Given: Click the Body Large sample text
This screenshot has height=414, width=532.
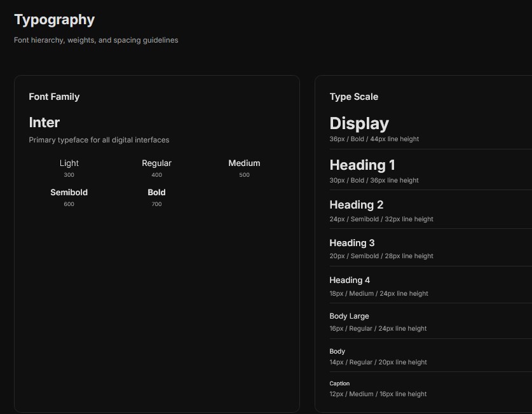Looking at the screenshot, I should [x=349, y=316].
